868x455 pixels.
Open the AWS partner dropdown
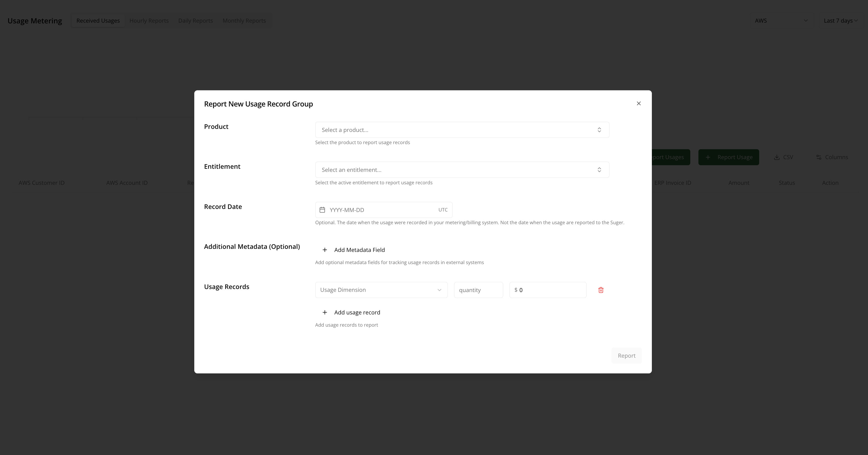click(x=781, y=21)
